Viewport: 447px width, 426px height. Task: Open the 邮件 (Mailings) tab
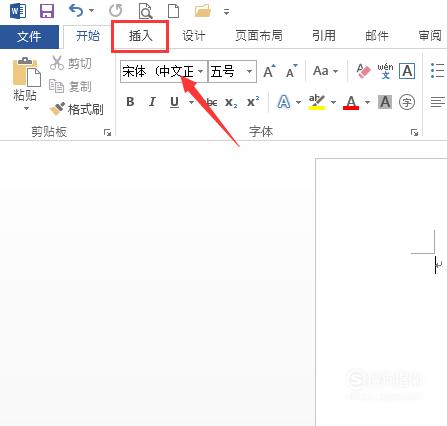[377, 36]
